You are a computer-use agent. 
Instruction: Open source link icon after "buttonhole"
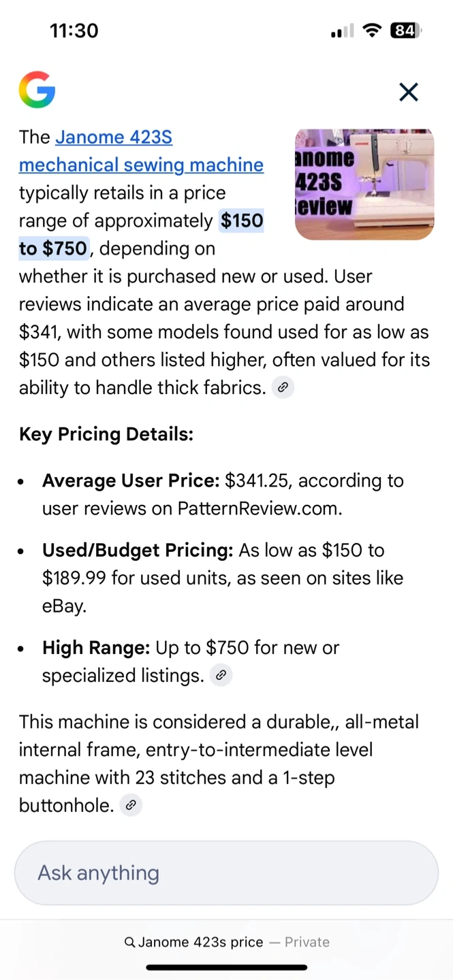point(131,806)
